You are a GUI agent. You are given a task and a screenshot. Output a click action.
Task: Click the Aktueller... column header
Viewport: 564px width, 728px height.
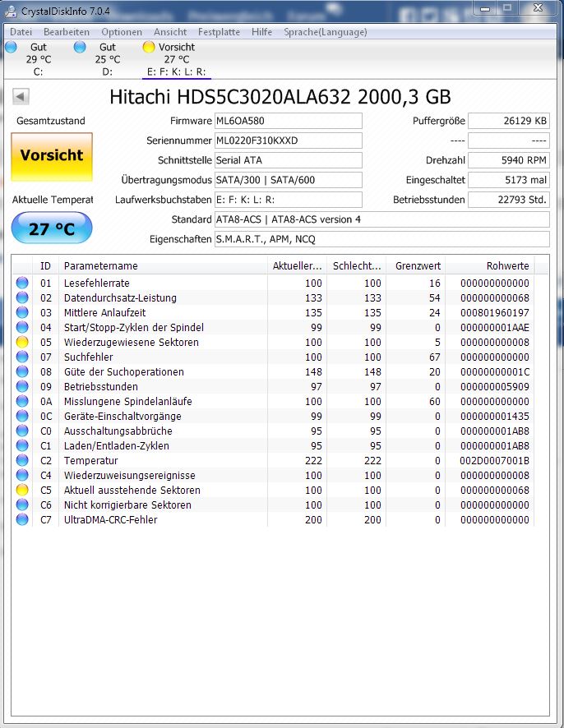[297, 266]
